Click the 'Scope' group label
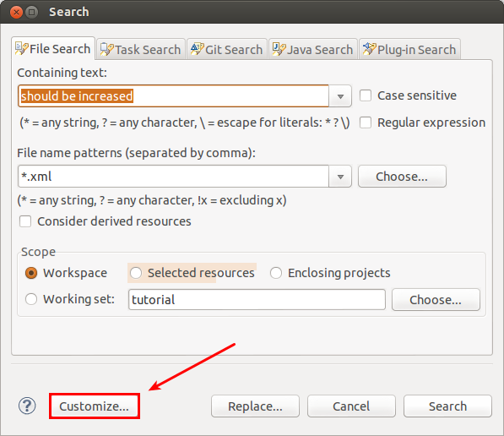This screenshot has height=436, width=504. [38, 252]
